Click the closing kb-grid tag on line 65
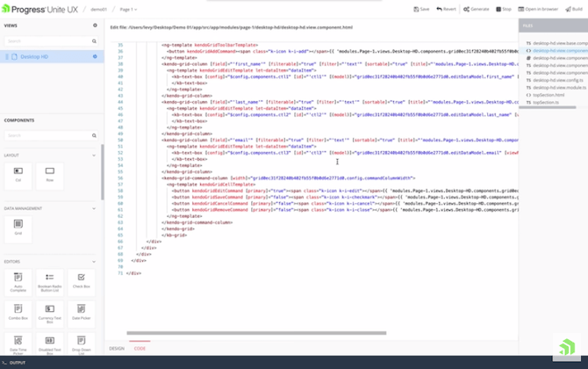The height and width of the screenshot is (369, 588). 175,235
